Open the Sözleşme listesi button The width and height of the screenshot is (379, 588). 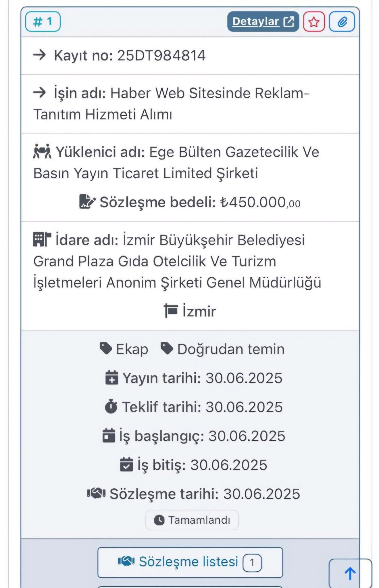coord(190,562)
